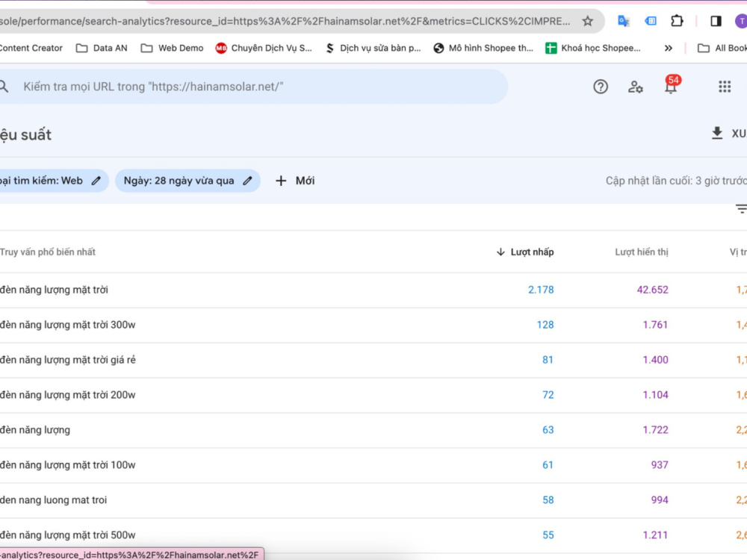Click the 1.722 impressions value
747x560 pixels.
(x=655, y=430)
